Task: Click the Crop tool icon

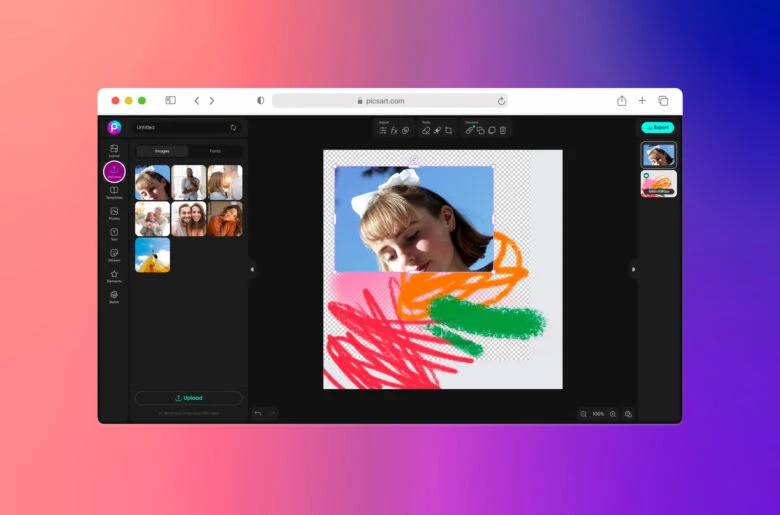Action: coord(449,131)
